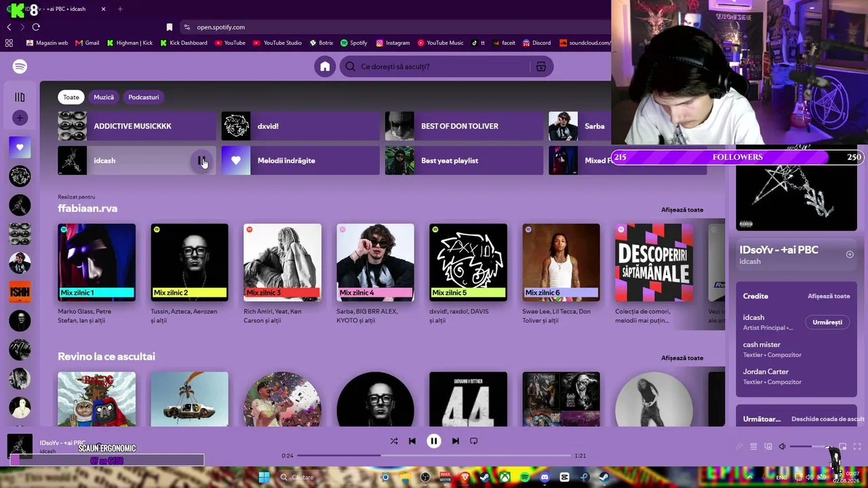Select the Muzică filter chip
The height and width of the screenshot is (488, 868).
click(104, 97)
